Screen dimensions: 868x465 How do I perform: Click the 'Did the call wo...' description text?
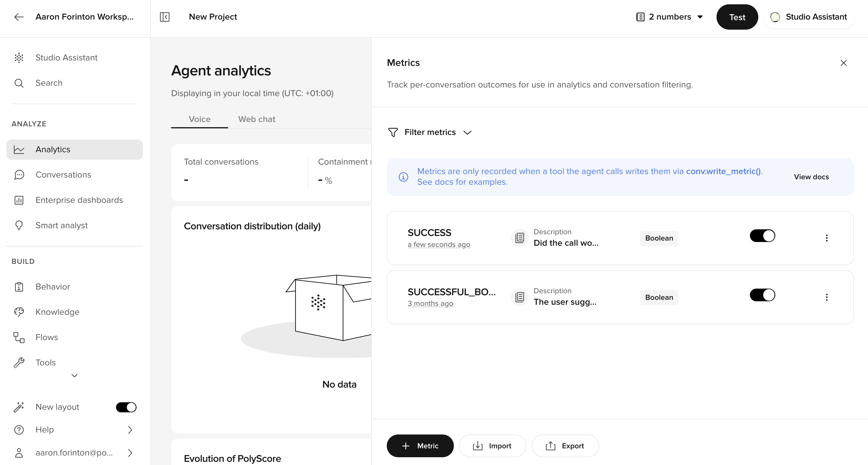(566, 243)
